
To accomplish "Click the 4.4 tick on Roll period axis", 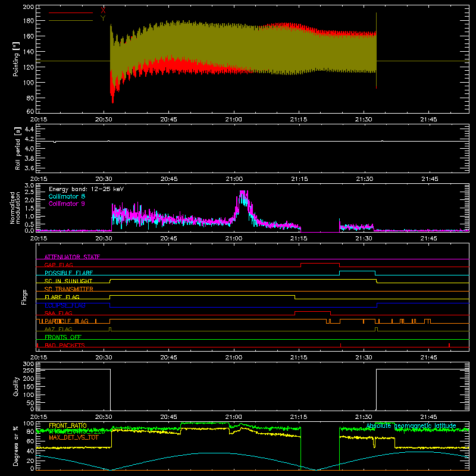I will [29, 129].
